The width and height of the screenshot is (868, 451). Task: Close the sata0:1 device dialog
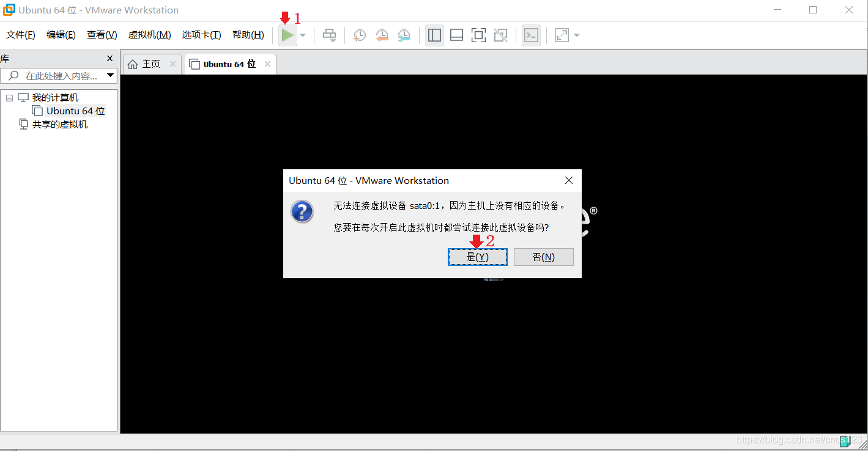[569, 181]
